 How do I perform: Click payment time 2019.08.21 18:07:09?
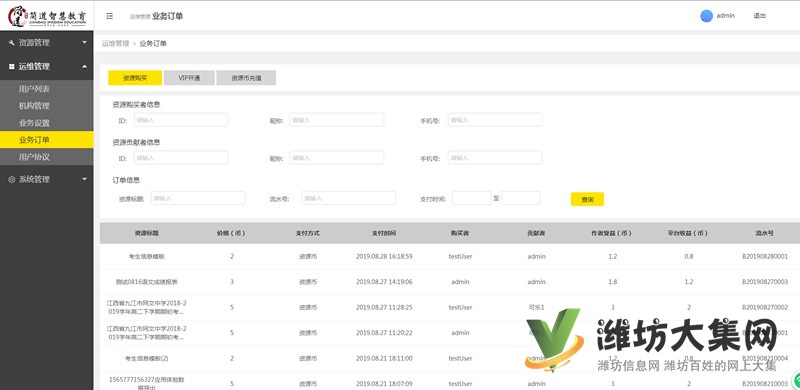384,383
